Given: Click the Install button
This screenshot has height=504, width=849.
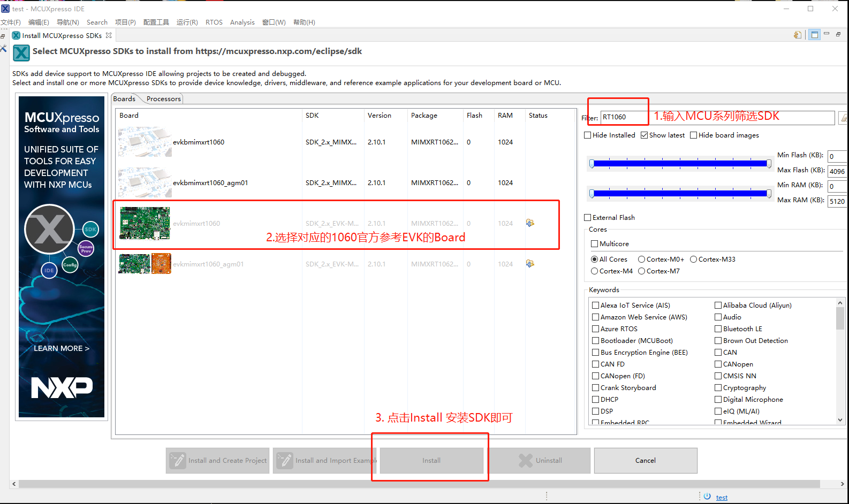Looking at the screenshot, I should [431, 461].
